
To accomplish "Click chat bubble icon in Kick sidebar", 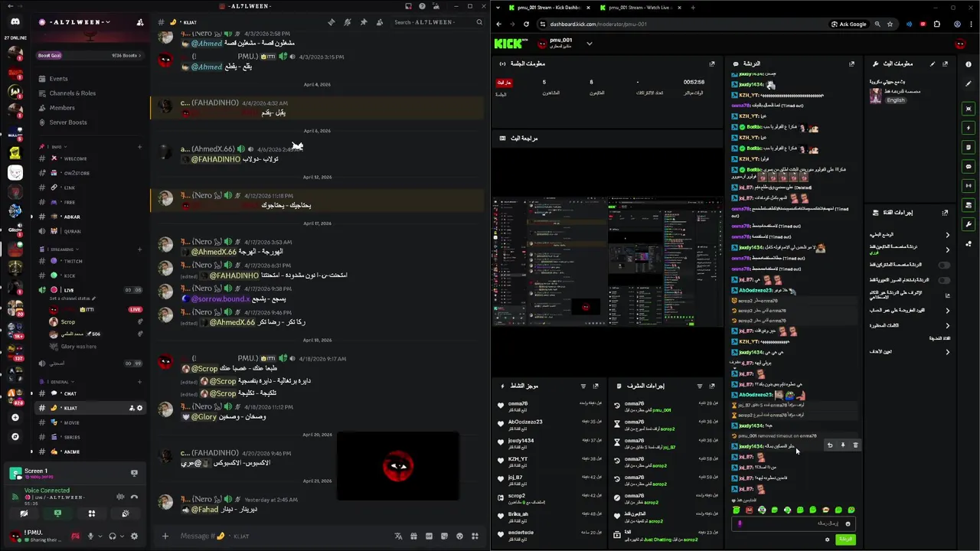I will 969,167.
